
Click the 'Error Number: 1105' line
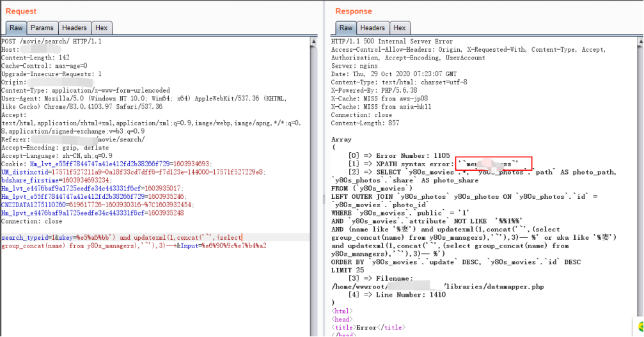pyautogui.click(x=399, y=156)
